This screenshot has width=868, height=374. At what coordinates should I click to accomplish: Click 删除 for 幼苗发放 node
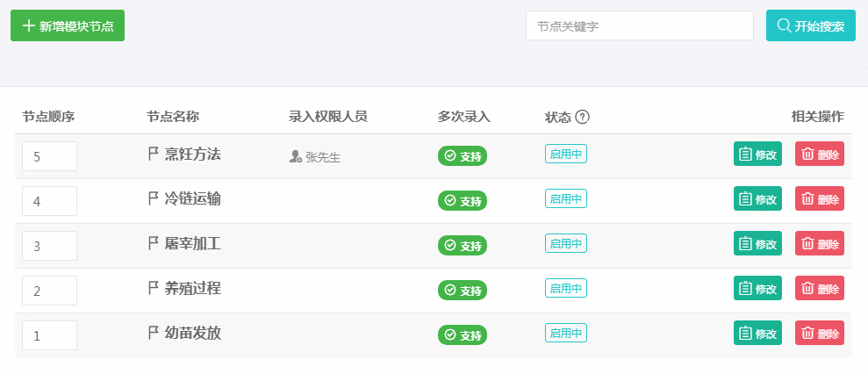820,333
